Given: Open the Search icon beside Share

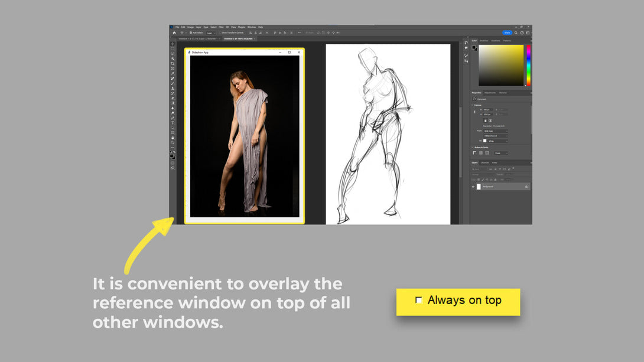Looking at the screenshot, I should (516, 33).
